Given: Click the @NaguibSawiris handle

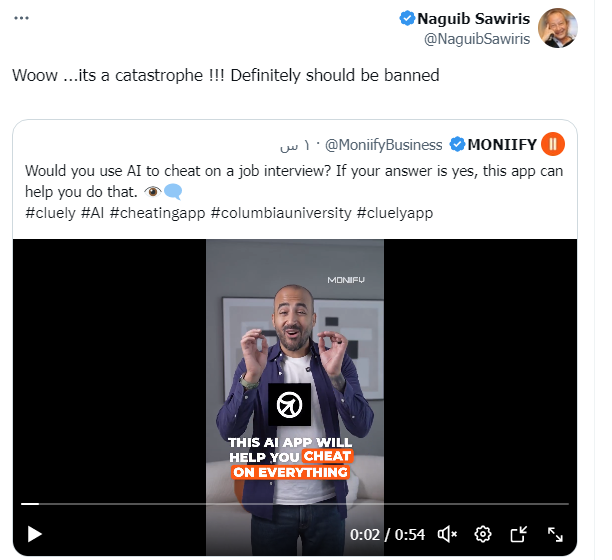Looking at the screenshot, I should tap(478, 39).
